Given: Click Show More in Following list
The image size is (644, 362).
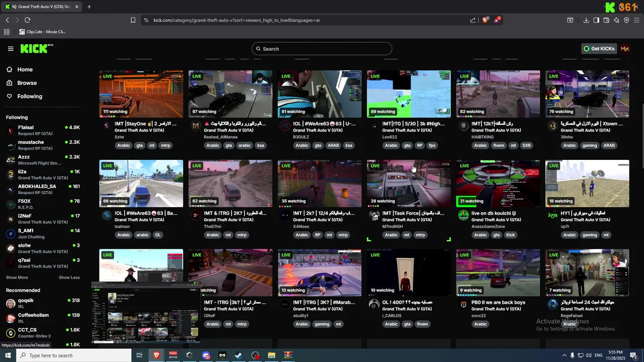Looking at the screenshot, I should point(17,278).
